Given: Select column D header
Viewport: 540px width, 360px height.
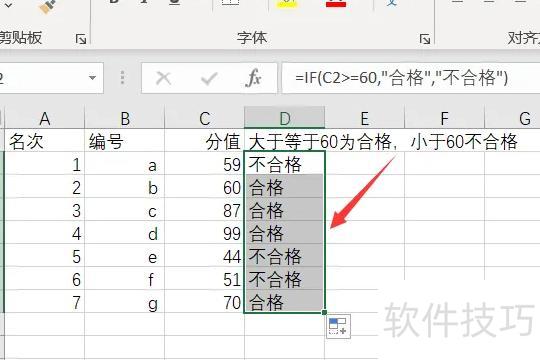Looking at the screenshot, I should click(x=284, y=119).
